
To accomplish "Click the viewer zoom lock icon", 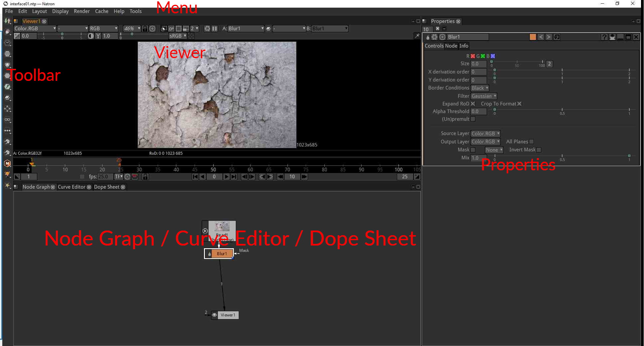I will point(145,29).
